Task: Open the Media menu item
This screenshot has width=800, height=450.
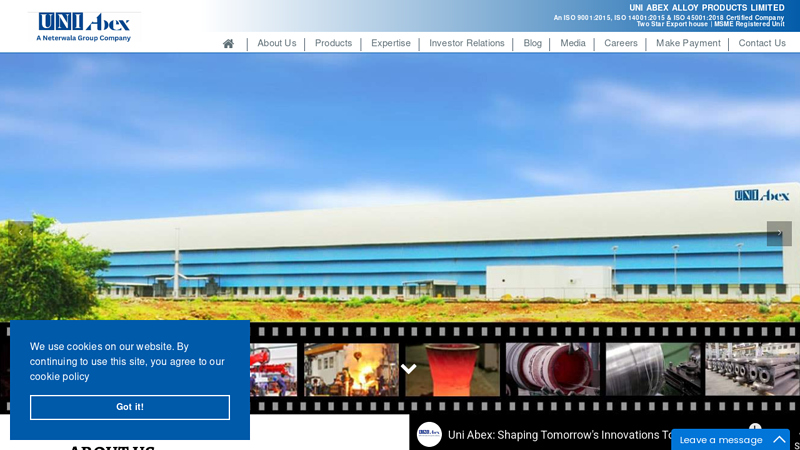Action: (x=572, y=43)
